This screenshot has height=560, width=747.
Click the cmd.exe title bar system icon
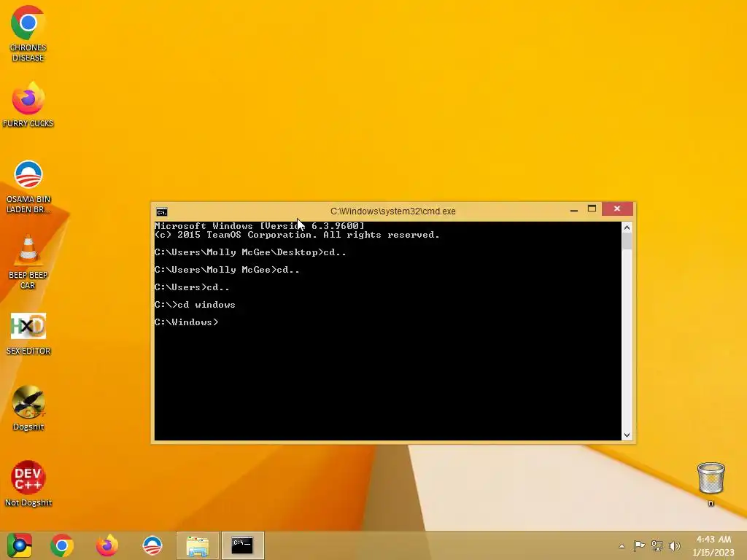(x=162, y=212)
